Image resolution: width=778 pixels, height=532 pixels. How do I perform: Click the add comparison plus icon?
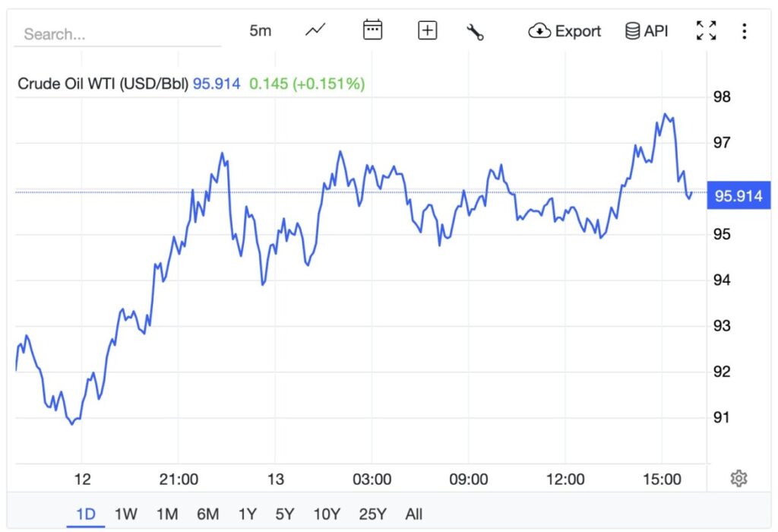[428, 30]
